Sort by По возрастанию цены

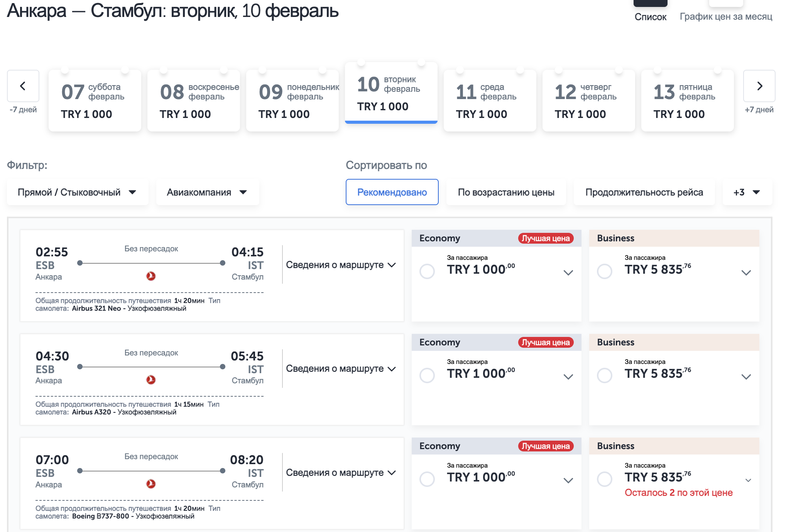(506, 192)
